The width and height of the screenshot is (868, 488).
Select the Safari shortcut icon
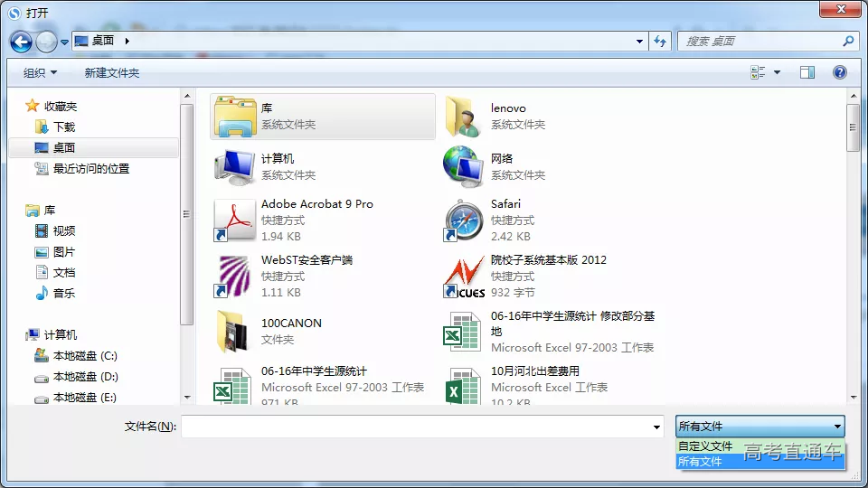pos(464,221)
